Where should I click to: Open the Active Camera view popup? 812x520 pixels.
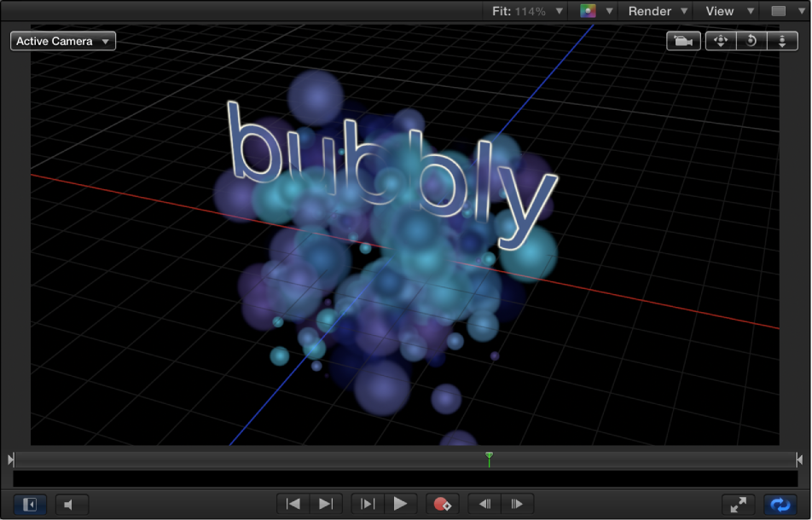coord(62,41)
